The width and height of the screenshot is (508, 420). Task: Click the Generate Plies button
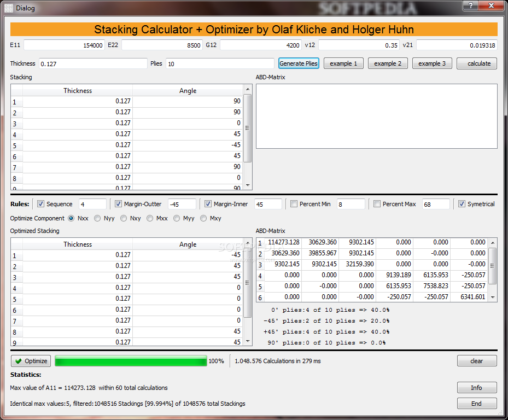[x=299, y=63]
